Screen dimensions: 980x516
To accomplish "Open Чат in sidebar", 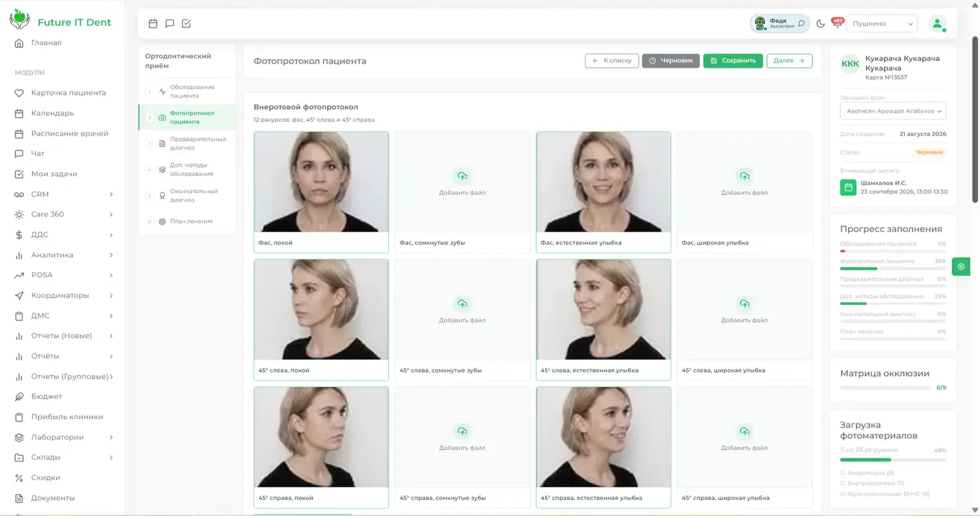I will [x=37, y=154].
